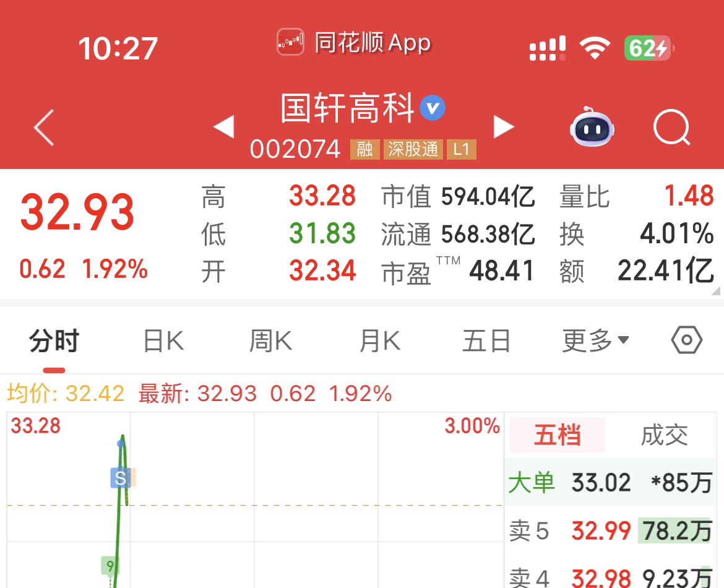This screenshot has width=724, height=588.
Task: Go to the previous stock arrow
Action: (x=223, y=126)
